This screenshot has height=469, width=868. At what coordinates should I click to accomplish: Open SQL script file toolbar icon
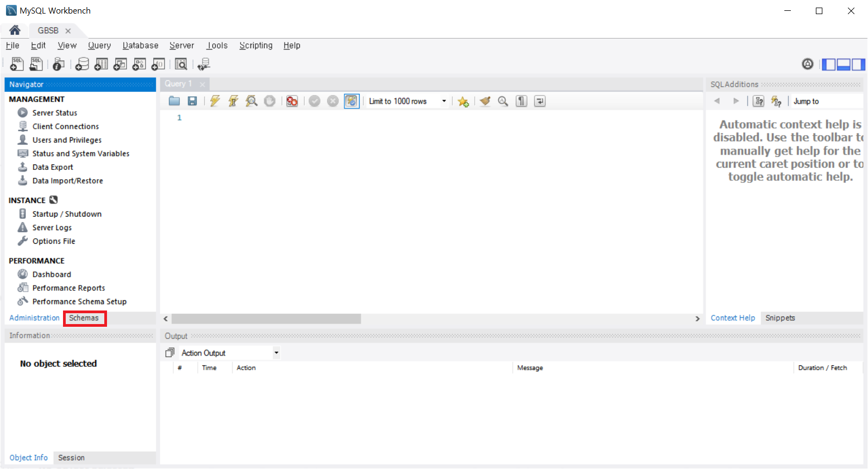[36, 64]
